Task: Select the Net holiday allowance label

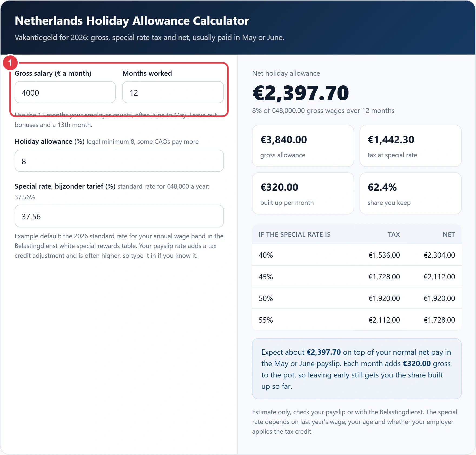Action: pyautogui.click(x=286, y=73)
